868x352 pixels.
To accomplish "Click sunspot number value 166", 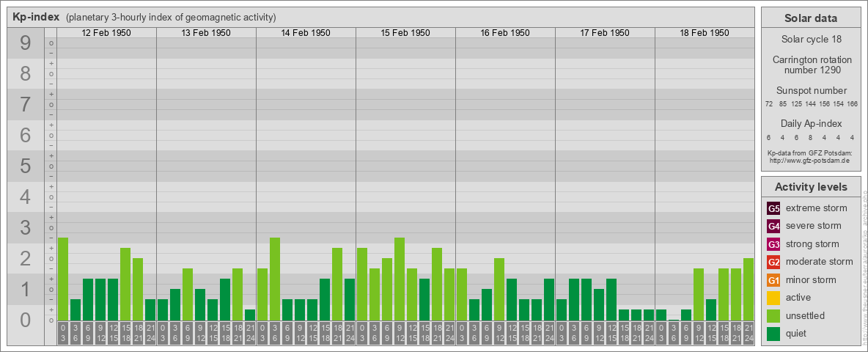I will pos(853,104).
